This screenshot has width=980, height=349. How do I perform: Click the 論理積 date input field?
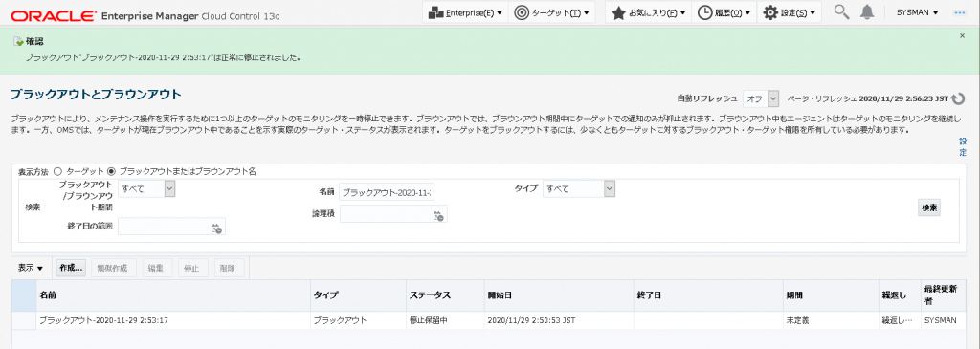(387, 214)
